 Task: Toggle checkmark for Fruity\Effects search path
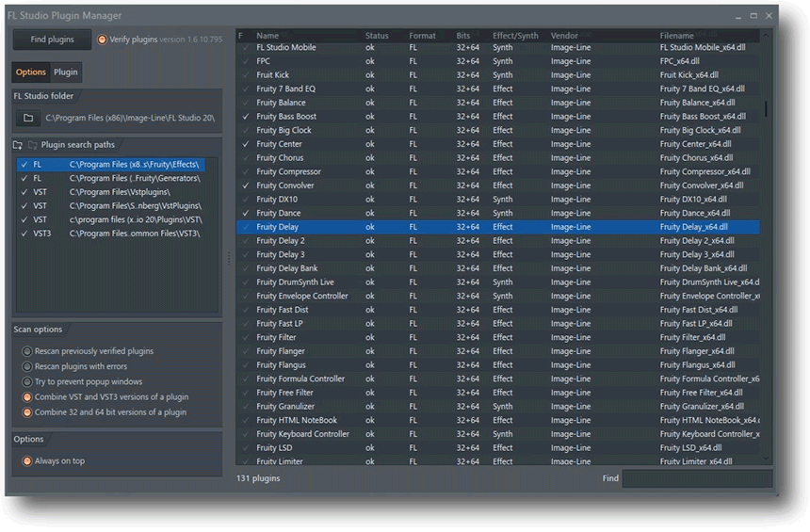24,165
